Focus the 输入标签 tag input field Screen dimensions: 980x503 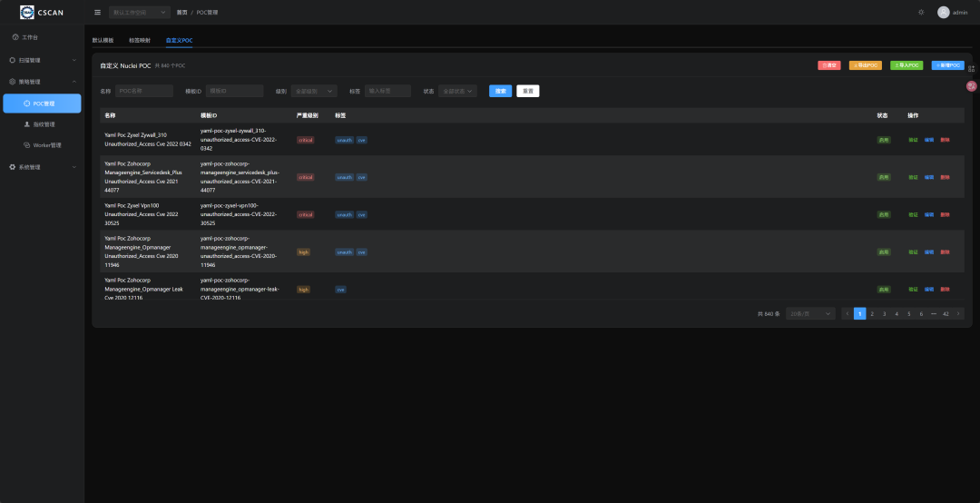pos(387,91)
